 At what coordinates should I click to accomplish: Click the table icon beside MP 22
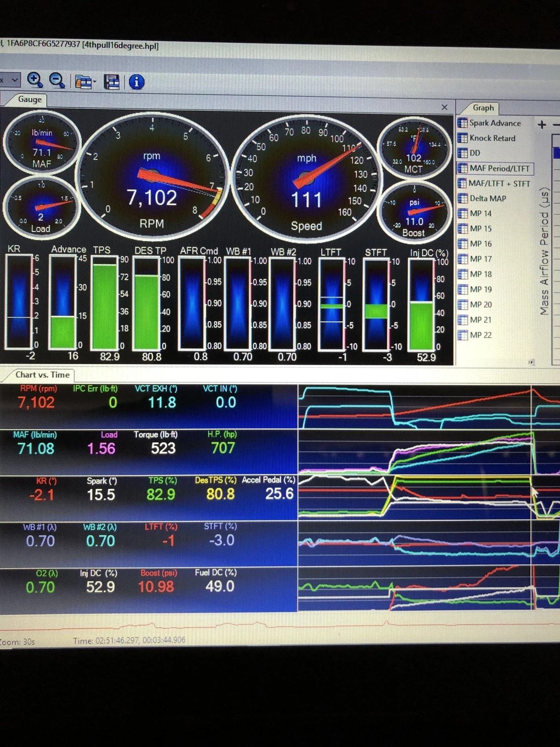click(x=462, y=335)
